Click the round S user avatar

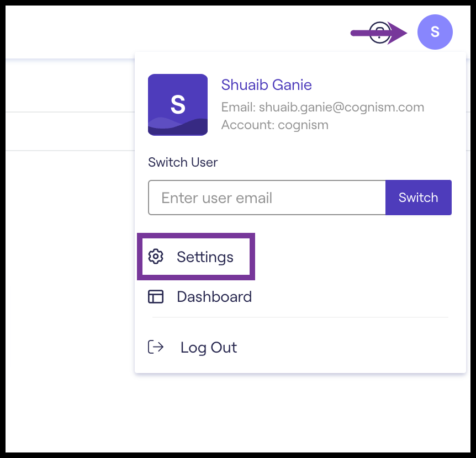pyautogui.click(x=435, y=32)
